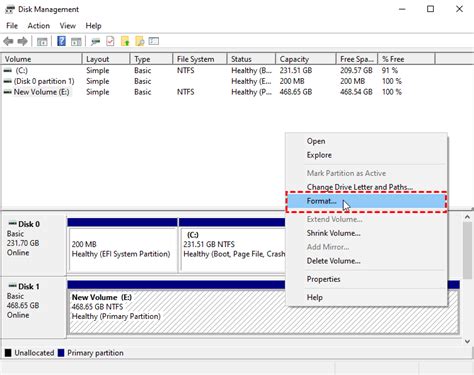
Task: Click the 468.54 GB free space cell
Action: [356, 92]
